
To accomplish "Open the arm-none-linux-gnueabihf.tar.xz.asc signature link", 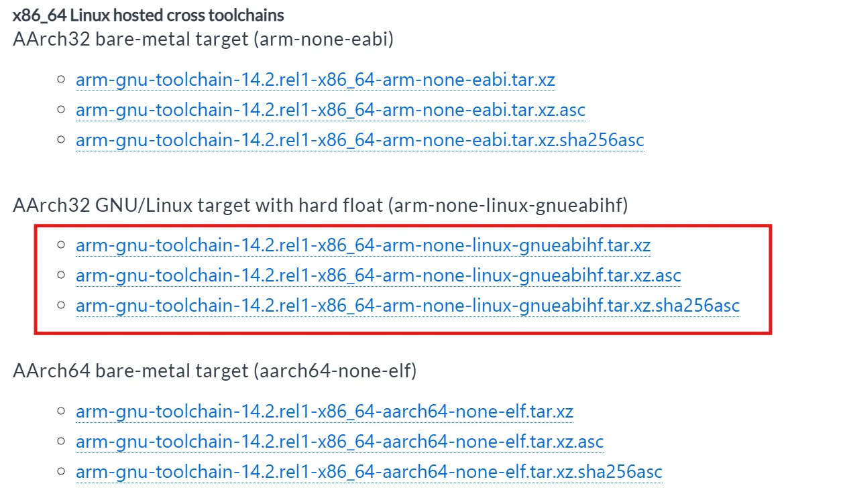I will [378, 275].
